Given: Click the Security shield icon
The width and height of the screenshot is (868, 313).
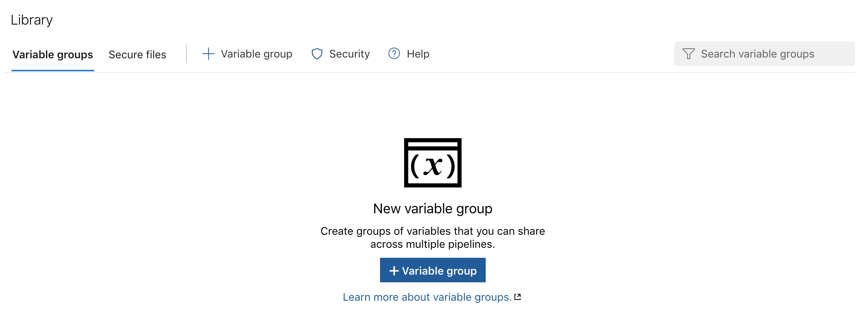Looking at the screenshot, I should (x=317, y=54).
